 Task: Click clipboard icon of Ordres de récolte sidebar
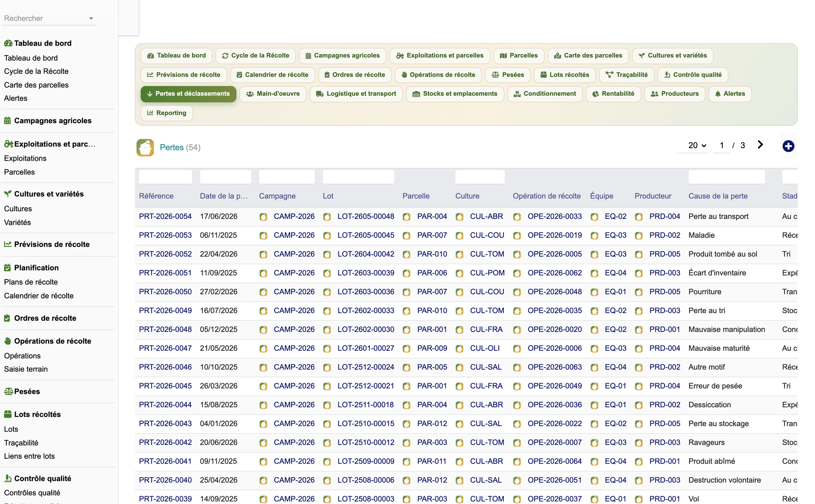tap(7, 318)
